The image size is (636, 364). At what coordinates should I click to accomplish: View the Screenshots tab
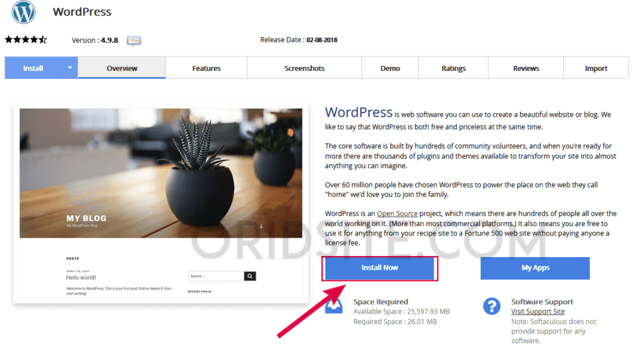(304, 68)
